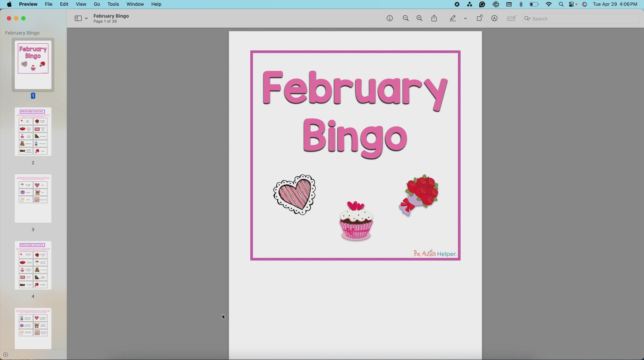Screen dimensions: 644x360
Task: Open the highlight color dropdown arrow
Action: pyautogui.click(x=465, y=19)
